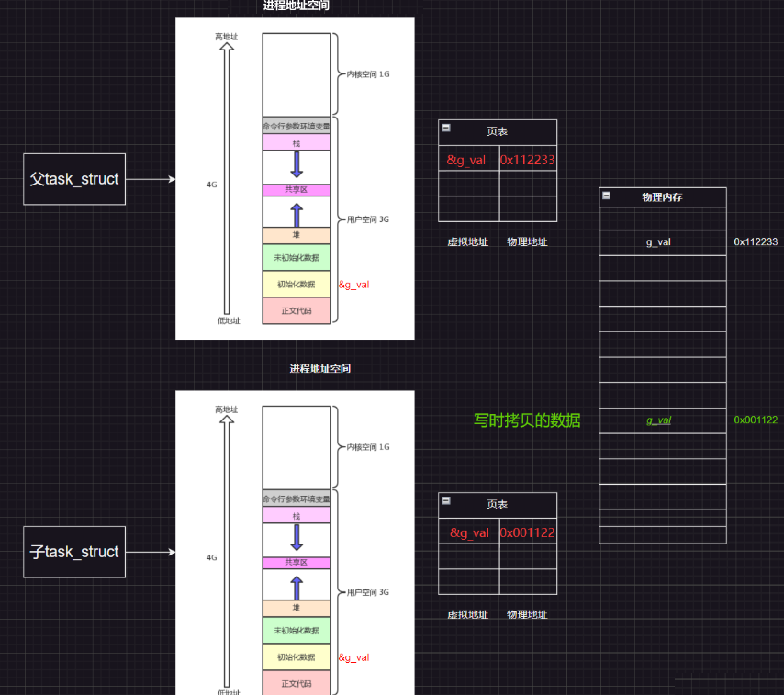Screen dimensions: 784x695
Task: Click 未初始化数据 block in child address space
Action: pos(297,631)
